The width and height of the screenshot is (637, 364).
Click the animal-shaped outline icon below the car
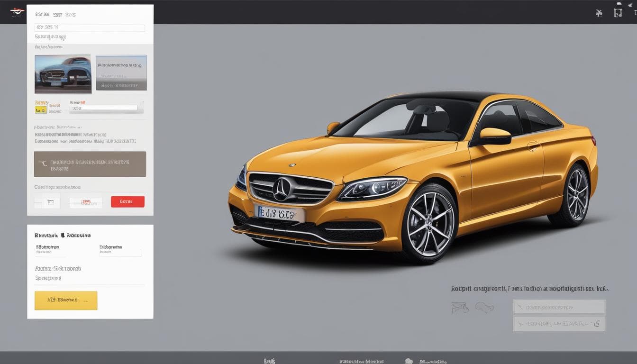[484, 307]
